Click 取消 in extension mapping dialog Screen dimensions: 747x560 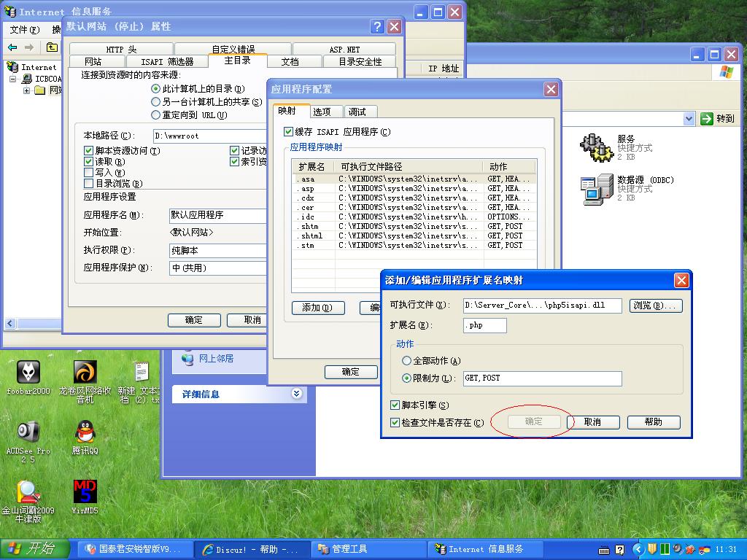[592, 422]
